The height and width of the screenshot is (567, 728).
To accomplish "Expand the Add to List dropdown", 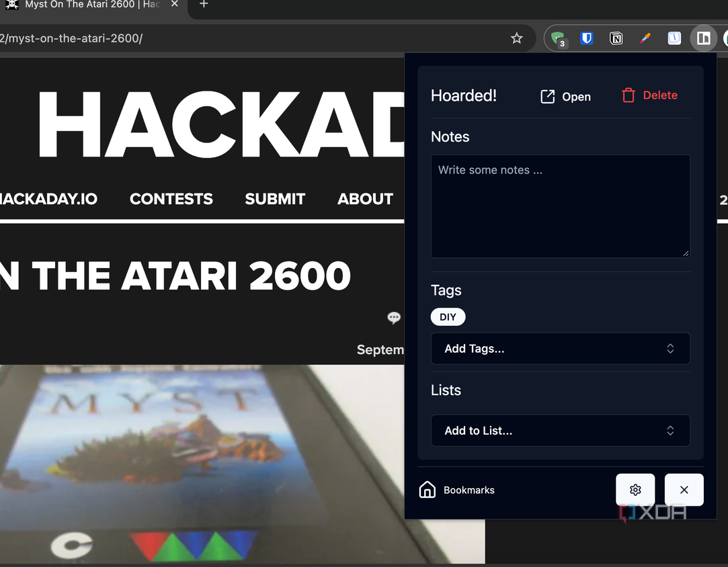I will tap(561, 431).
